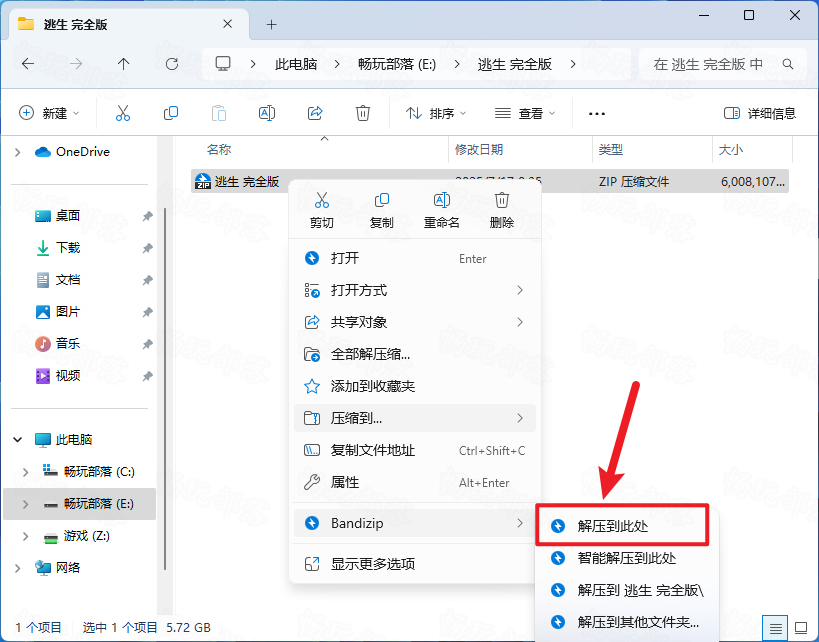
Task: Open 桌面 in the sidebar
Action: point(68,215)
